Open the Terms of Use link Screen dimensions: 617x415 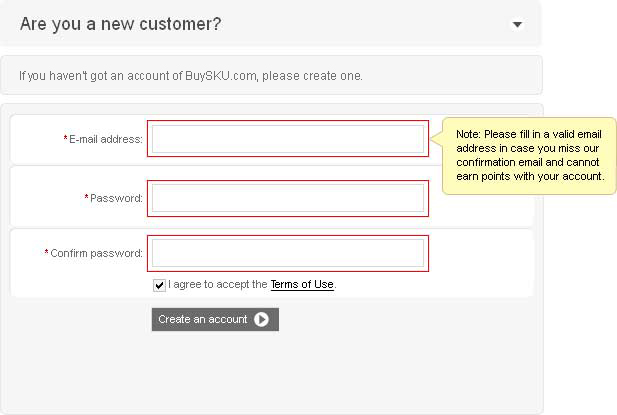[x=302, y=284]
